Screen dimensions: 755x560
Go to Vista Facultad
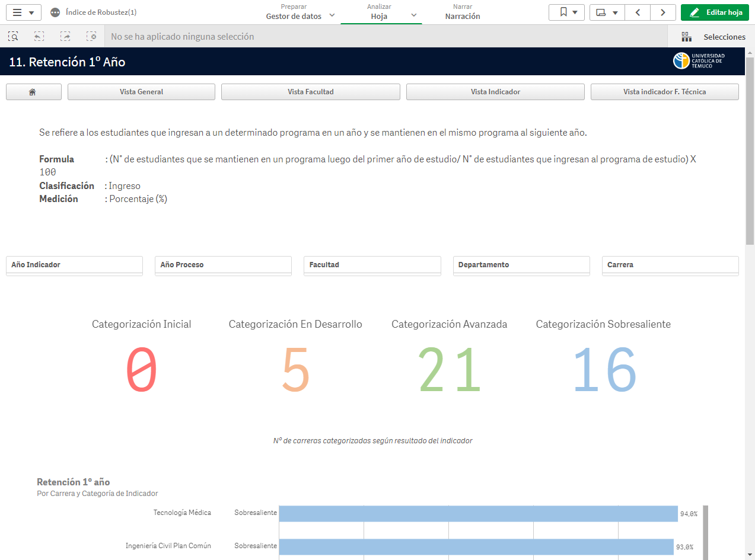tap(311, 92)
